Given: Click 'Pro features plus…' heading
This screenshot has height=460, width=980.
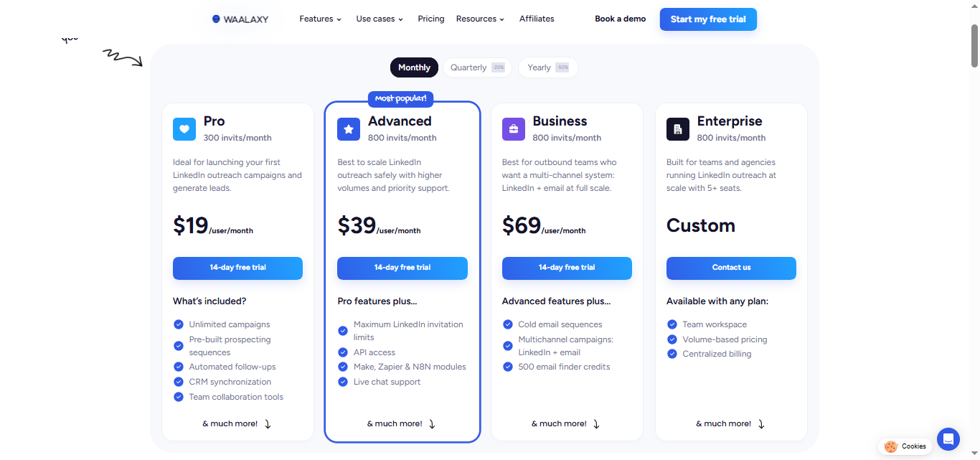Looking at the screenshot, I should coord(377,301).
